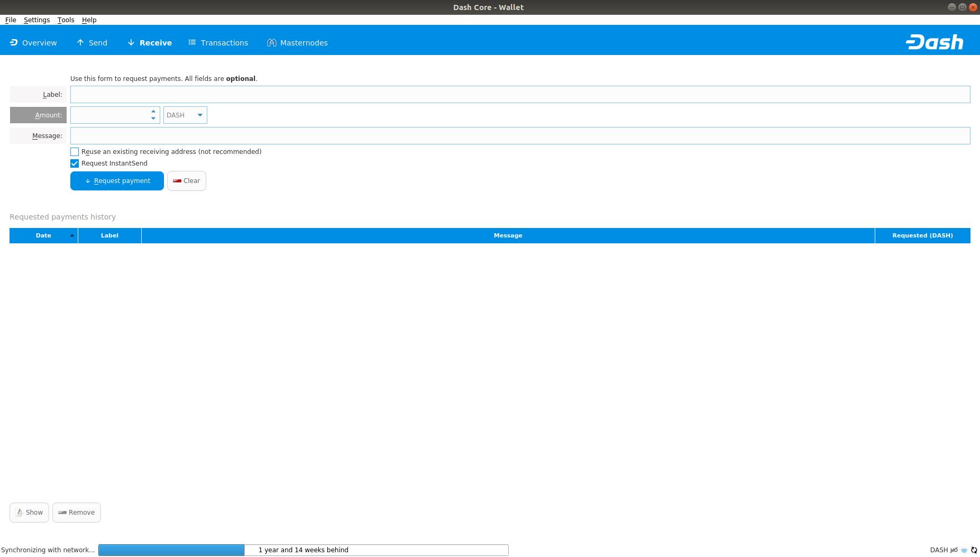Click the Show button
This screenshot has height=557, width=980.
[29, 513]
